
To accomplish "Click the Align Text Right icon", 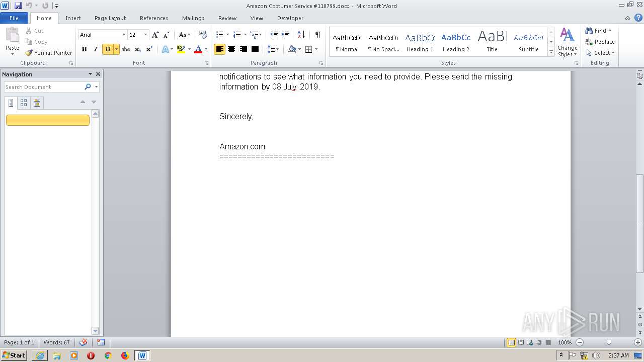I will 243,49.
